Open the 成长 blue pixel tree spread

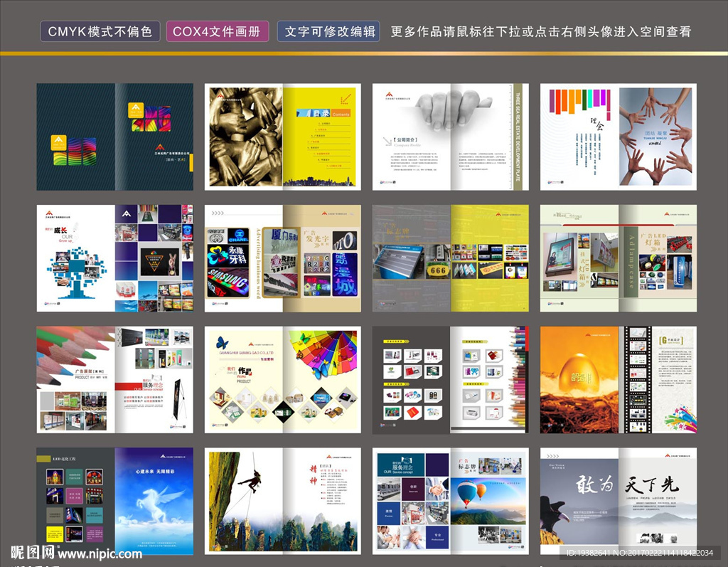[114, 258]
